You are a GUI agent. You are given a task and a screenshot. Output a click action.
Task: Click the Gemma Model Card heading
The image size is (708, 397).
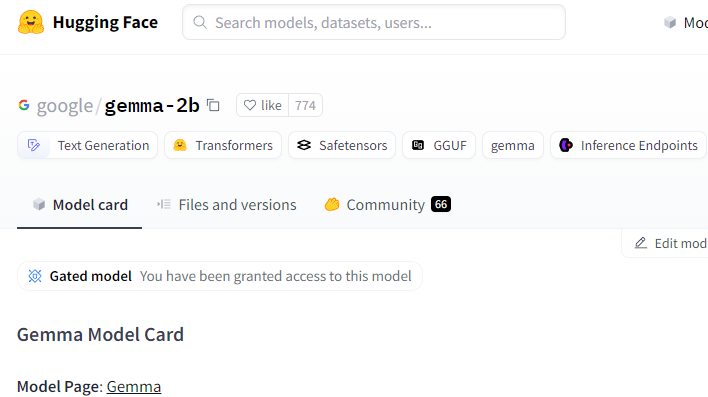tap(100, 335)
